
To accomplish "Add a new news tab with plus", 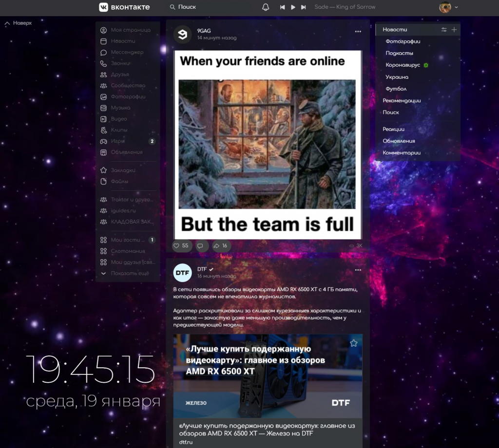I will tap(454, 30).
